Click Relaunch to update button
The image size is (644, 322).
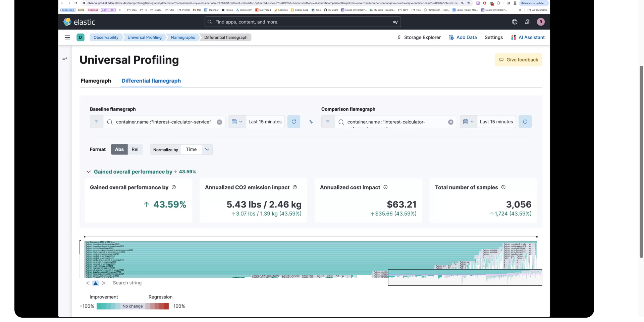pyautogui.click(x=534, y=3)
